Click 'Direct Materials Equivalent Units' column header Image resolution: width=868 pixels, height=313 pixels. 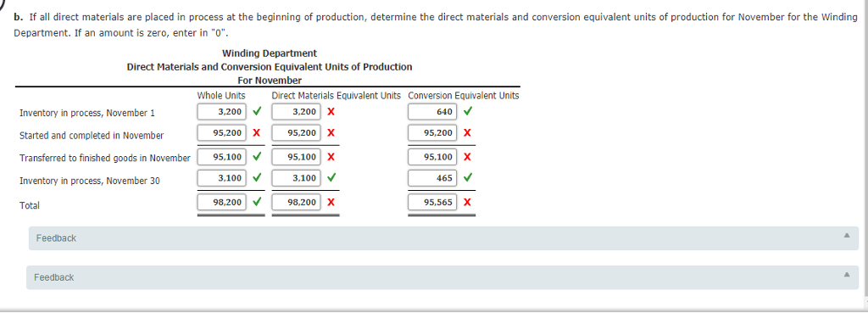click(336, 95)
